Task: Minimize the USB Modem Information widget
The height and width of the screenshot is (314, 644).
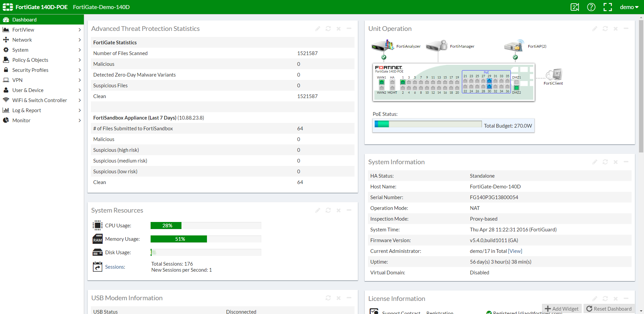Action: click(x=349, y=298)
